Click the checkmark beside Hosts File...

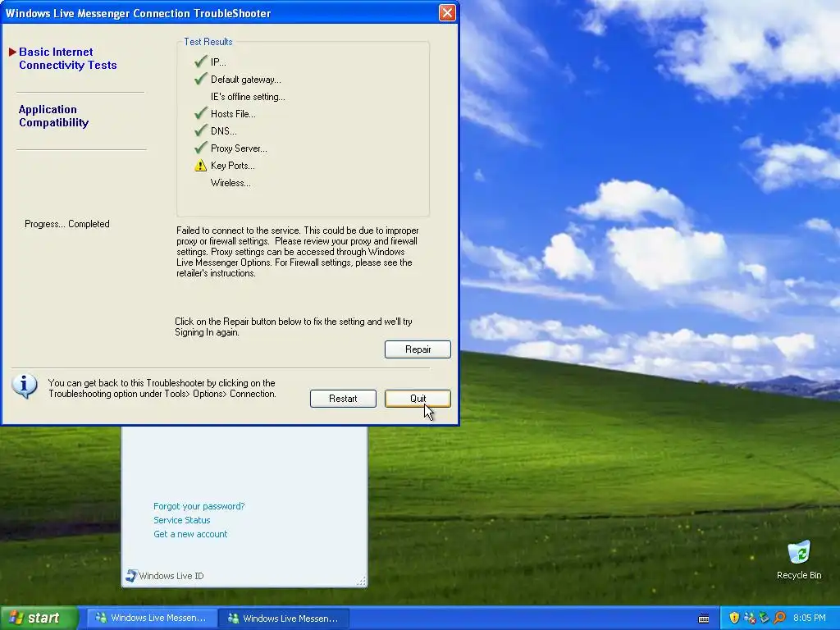[201, 113]
